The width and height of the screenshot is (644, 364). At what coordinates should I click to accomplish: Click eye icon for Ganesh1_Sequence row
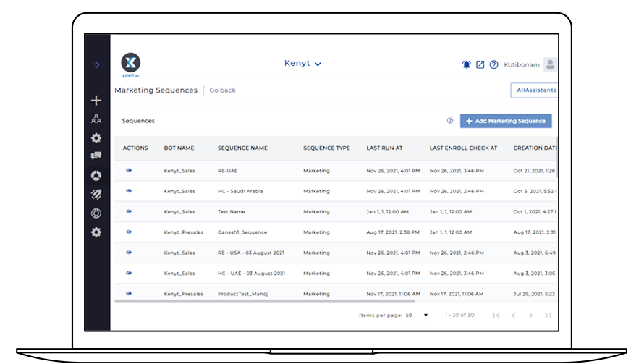point(129,232)
